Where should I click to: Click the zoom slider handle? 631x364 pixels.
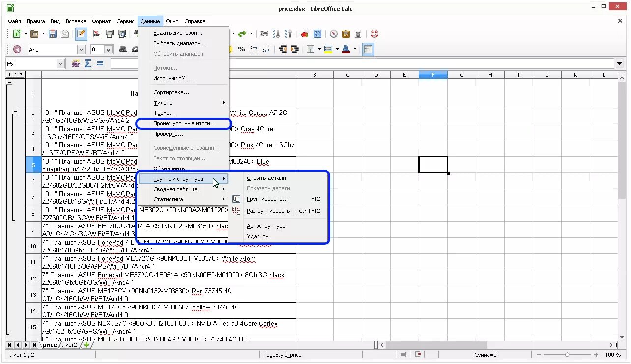tap(567, 355)
